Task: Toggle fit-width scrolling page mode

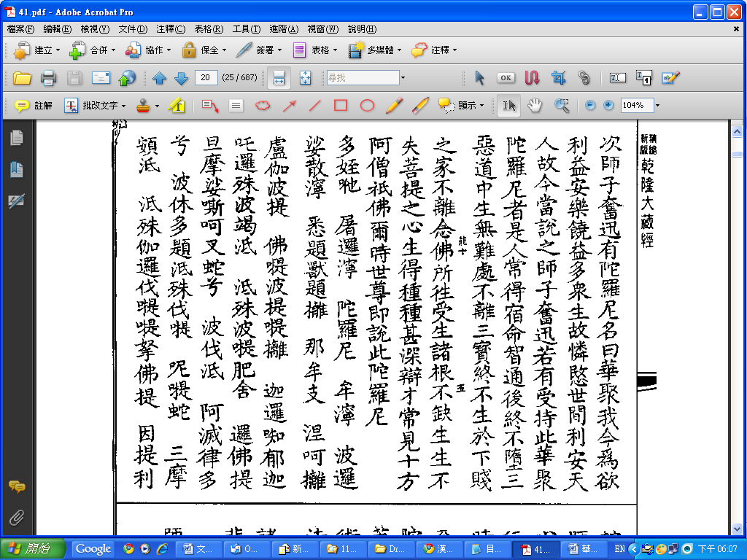Action: point(279,78)
